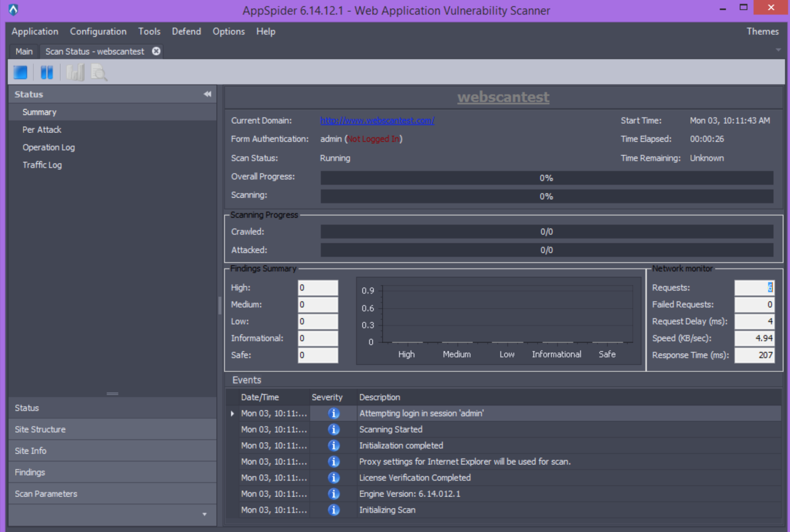This screenshot has width=790, height=532.
Task: Click the Stop scan toolbar icon
Action: pyautogui.click(x=21, y=73)
